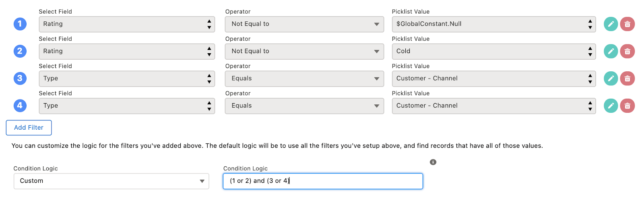Image resolution: width=644 pixels, height=201 pixels.
Task: Expand the Not Equal to operator in filter 2
Action: coord(304,51)
